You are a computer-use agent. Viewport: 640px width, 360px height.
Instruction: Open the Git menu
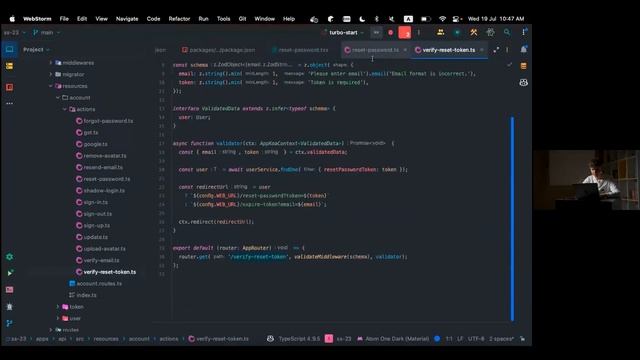(242, 19)
